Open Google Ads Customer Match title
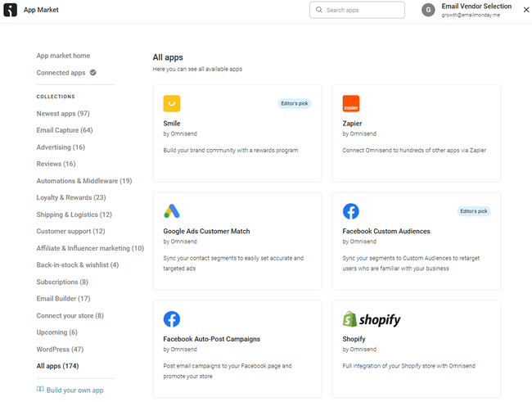532x402 pixels. (x=206, y=231)
